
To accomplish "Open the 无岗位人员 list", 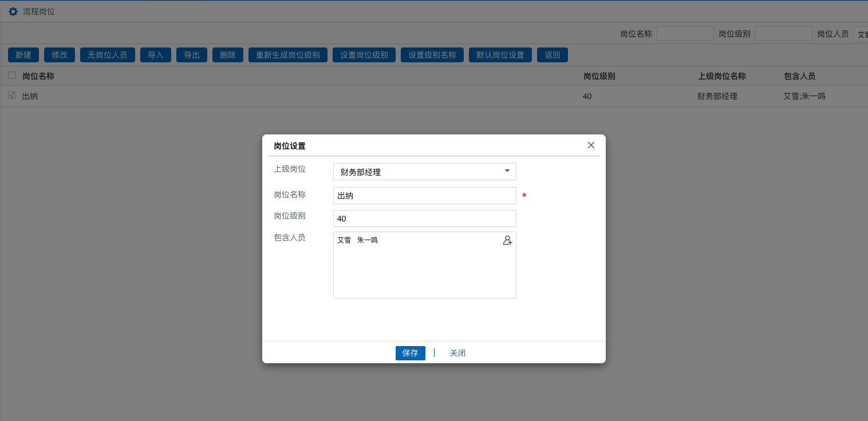I will [x=107, y=55].
